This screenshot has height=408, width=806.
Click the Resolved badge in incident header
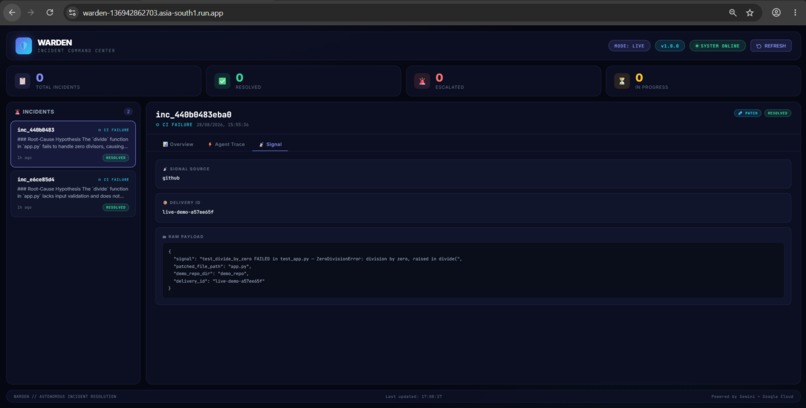click(777, 113)
